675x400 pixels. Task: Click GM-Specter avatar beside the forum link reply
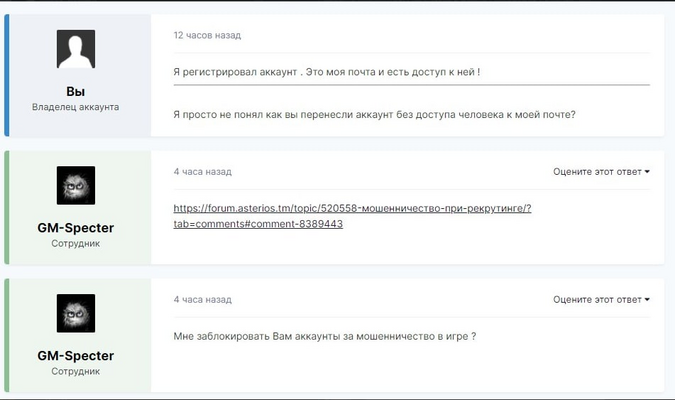point(76,185)
